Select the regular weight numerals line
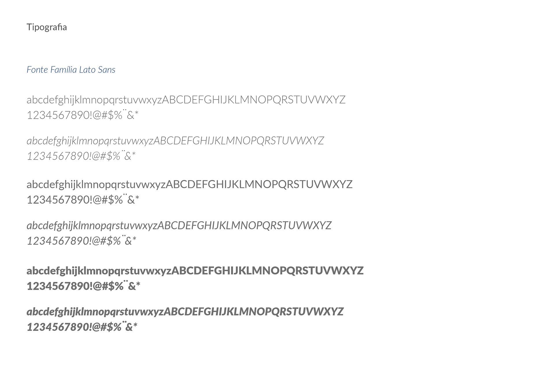The width and height of the screenshot is (555, 392). [x=83, y=199]
